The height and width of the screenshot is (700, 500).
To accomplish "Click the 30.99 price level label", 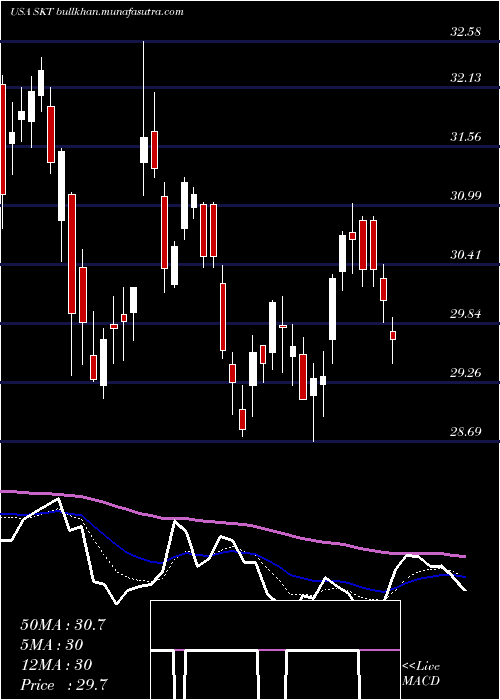I will [466, 196].
